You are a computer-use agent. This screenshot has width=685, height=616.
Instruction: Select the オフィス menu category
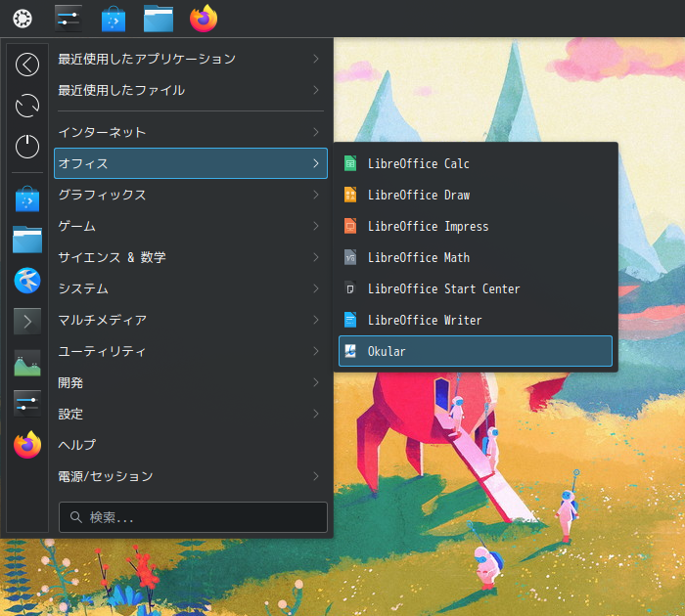(x=191, y=163)
